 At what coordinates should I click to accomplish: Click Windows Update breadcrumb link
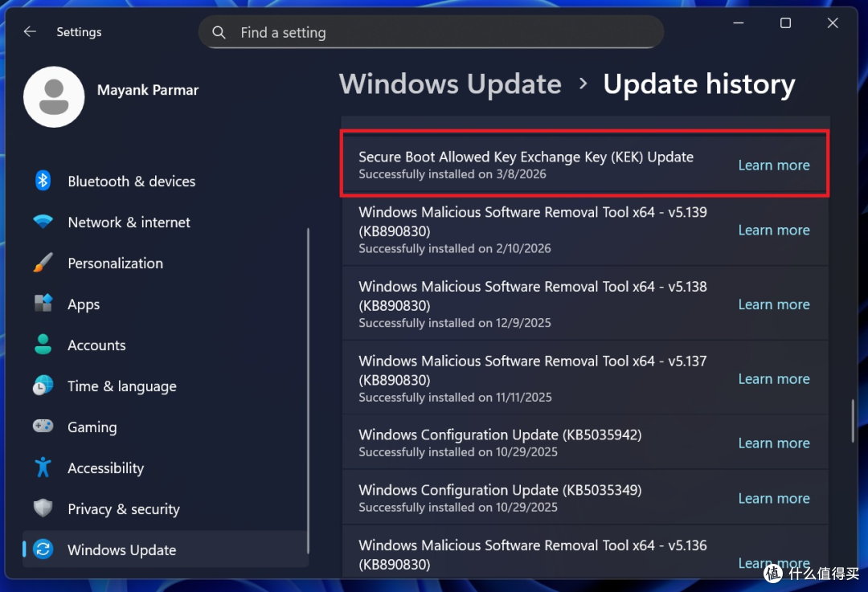pyautogui.click(x=450, y=84)
